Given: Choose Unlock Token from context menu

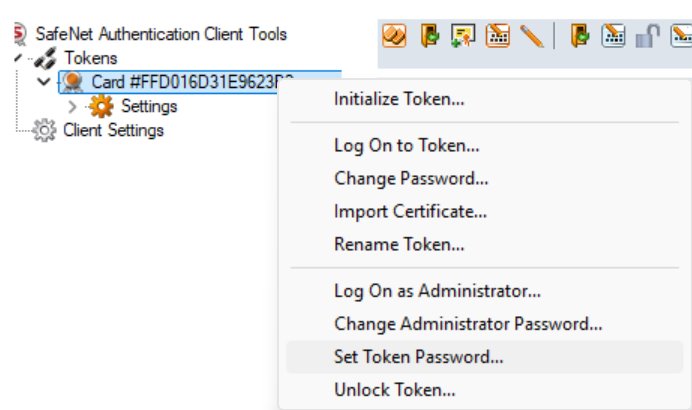Looking at the screenshot, I should (485, 390).
